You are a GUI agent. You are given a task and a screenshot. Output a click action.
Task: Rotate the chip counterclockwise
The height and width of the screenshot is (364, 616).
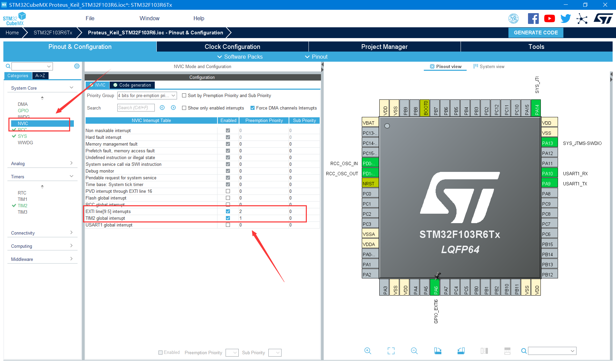pos(461,351)
